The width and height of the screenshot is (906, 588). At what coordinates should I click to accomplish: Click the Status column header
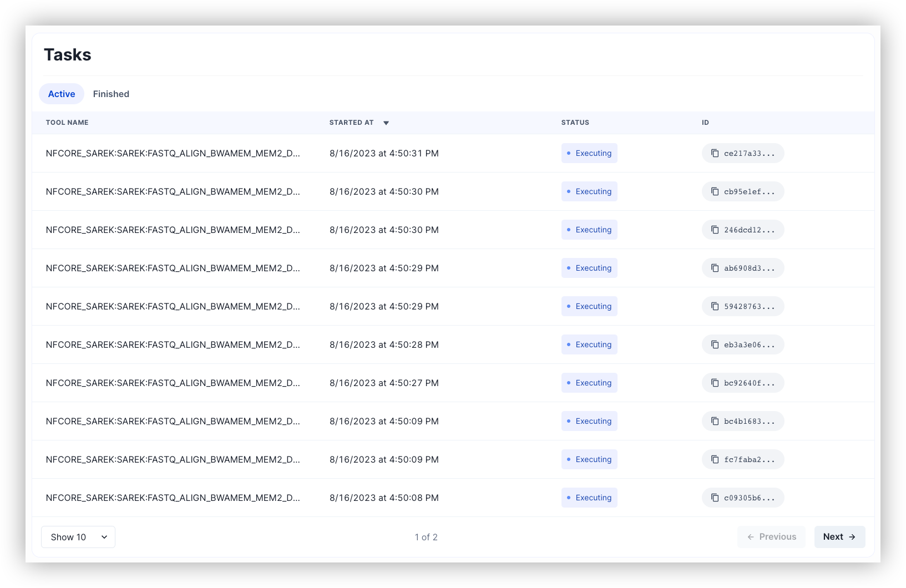[x=575, y=123]
